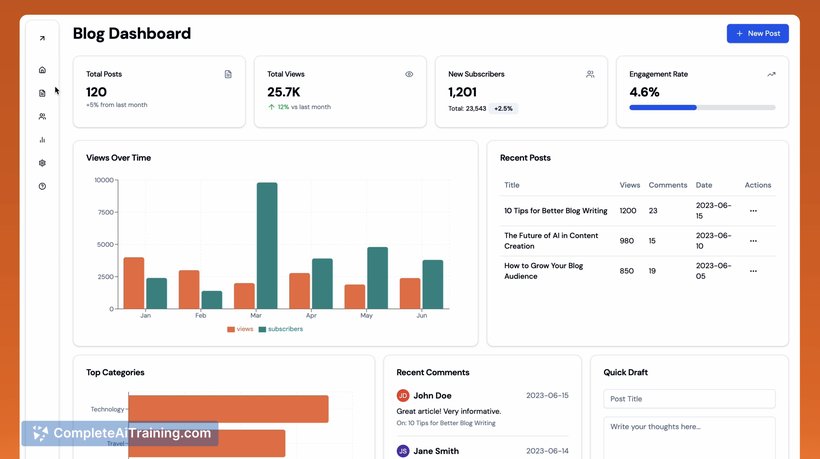This screenshot has height=459, width=820.
Task: Open the Analytics bar chart sidebar icon
Action: (x=42, y=140)
